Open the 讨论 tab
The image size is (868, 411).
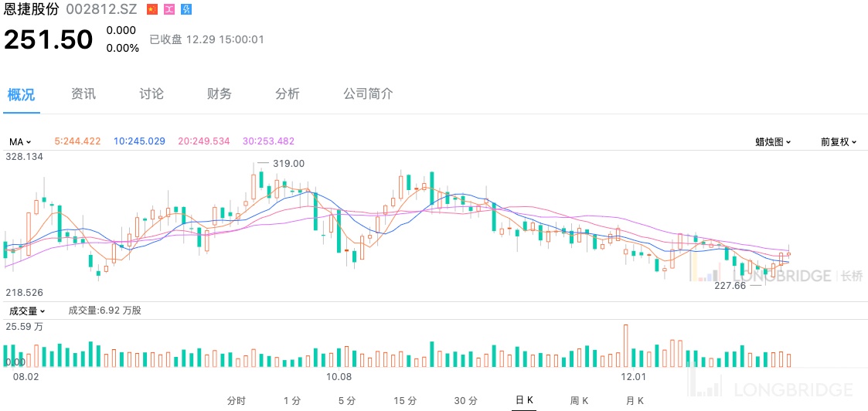pos(151,94)
